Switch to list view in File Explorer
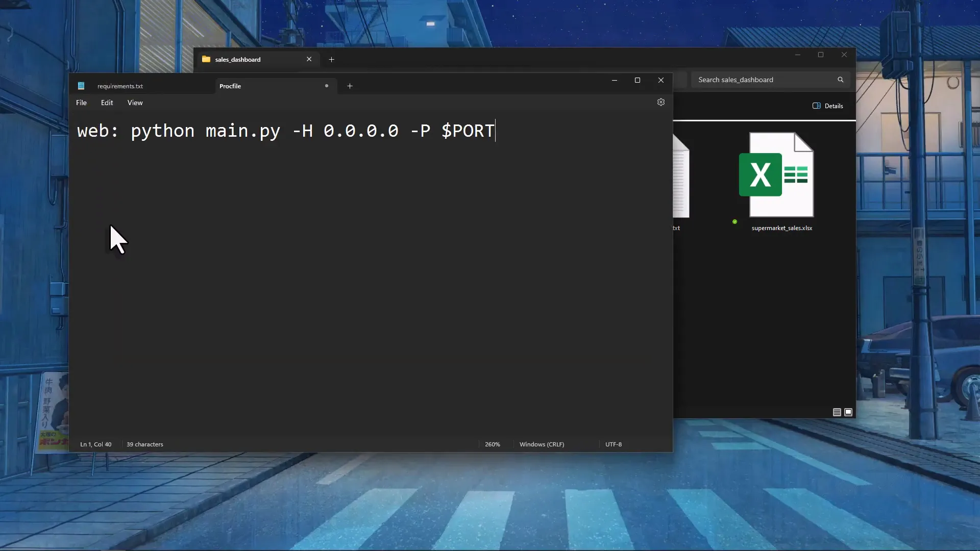 [836, 412]
